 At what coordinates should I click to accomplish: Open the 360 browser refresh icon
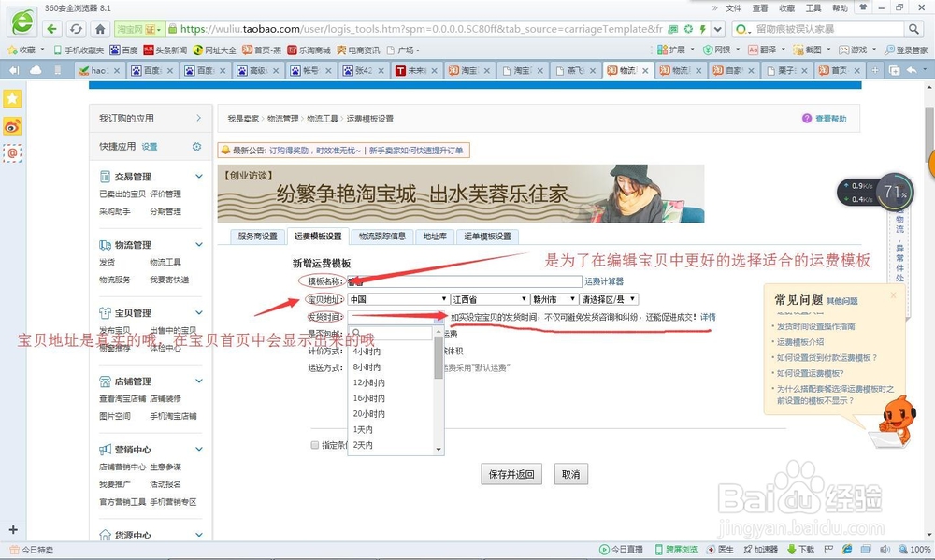(74, 29)
